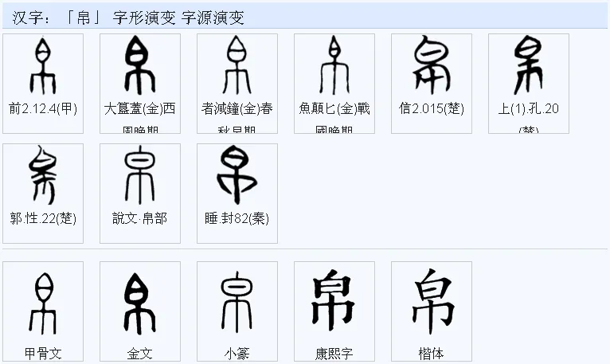Click the 字源演变 heading text
610x364 pixels.
click(x=213, y=18)
